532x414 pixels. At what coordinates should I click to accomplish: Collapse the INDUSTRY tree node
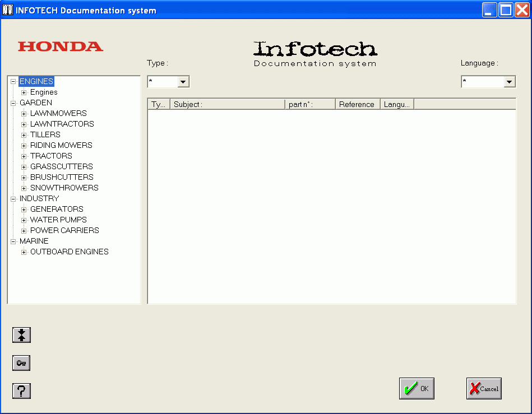13,199
